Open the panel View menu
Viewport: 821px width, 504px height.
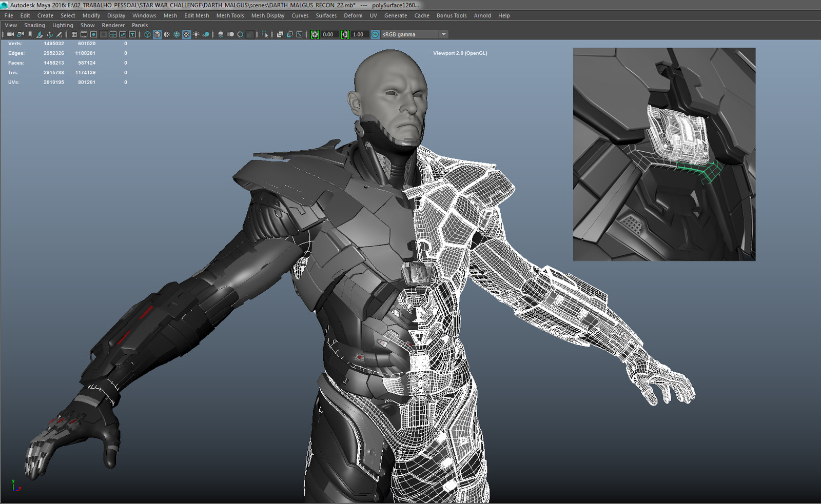coord(11,25)
